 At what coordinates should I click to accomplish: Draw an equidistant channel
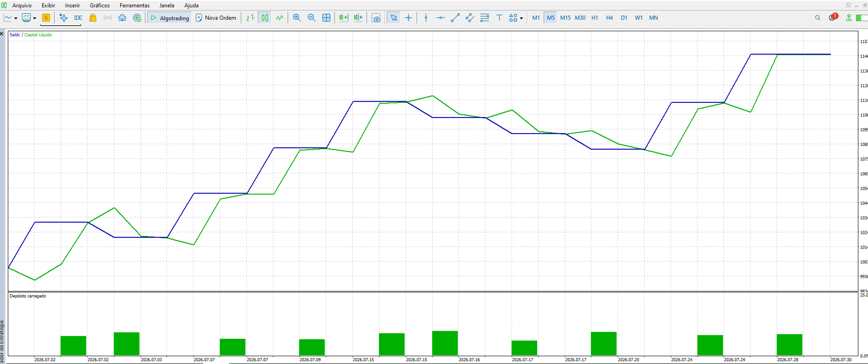(470, 18)
